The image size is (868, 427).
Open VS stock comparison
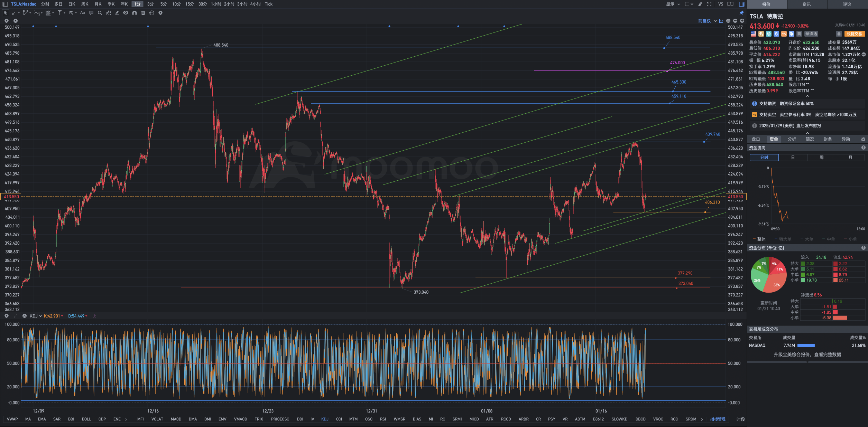721,4
